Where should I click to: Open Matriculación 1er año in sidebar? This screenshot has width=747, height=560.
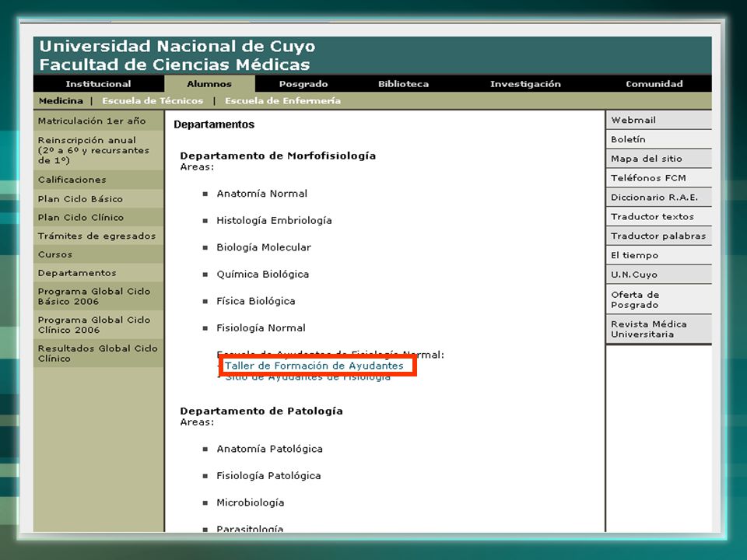click(x=99, y=121)
